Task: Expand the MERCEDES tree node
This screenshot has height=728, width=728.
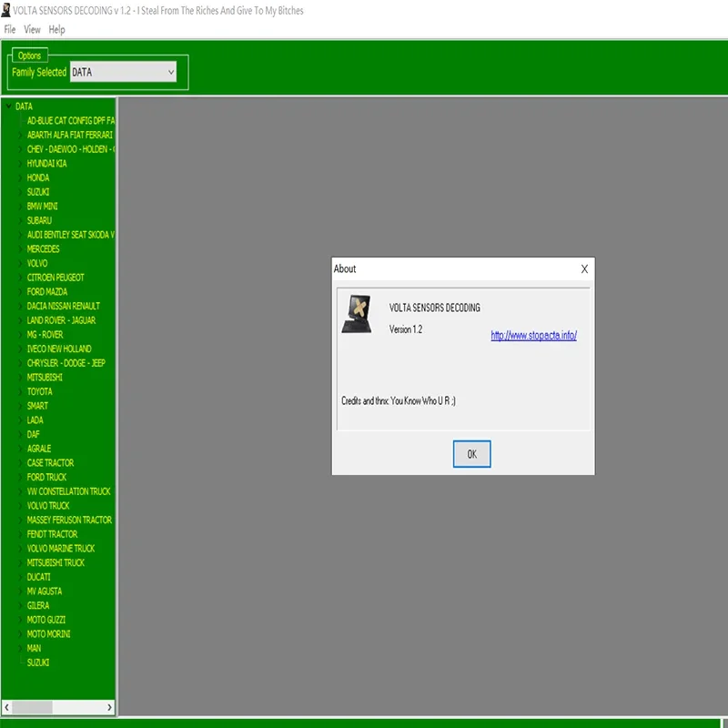Action: pos(20,248)
